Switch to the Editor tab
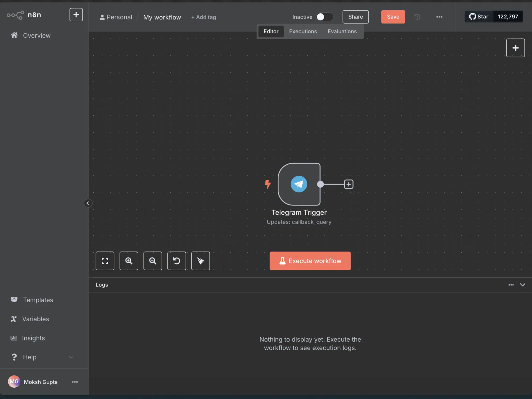532x399 pixels. pos(271,31)
